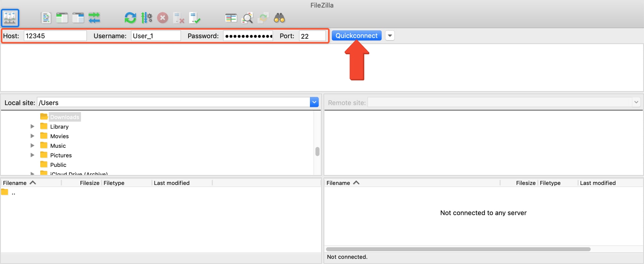Viewport: 644px width, 264px height.
Task: Sort remote files by Last modified
Action: click(x=598, y=183)
